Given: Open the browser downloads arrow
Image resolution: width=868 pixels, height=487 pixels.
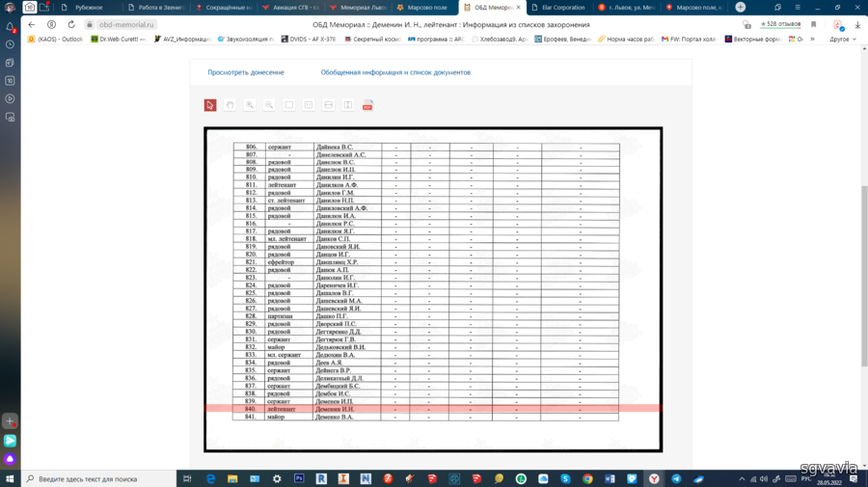Looking at the screenshot, I should pyautogui.click(x=857, y=24).
